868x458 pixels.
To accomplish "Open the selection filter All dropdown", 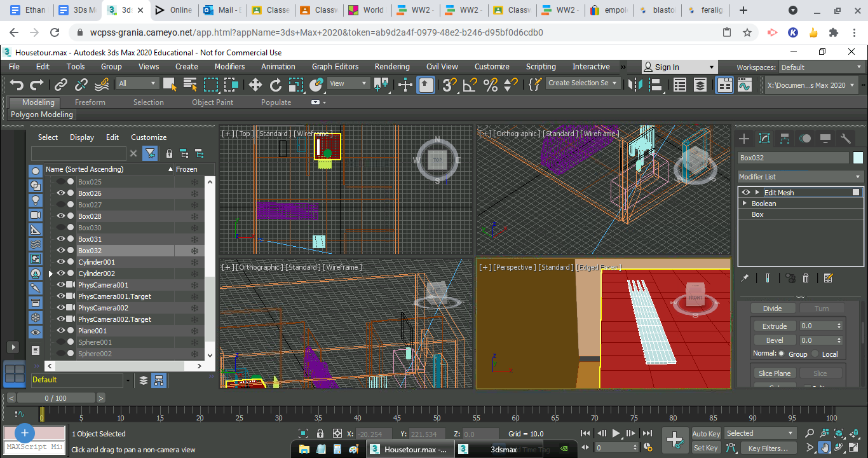I will tap(137, 83).
